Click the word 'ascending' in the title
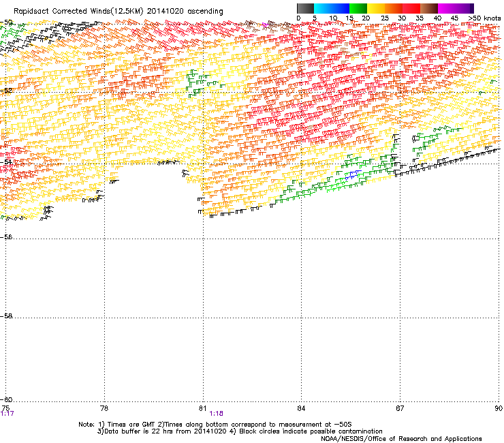The width and height of the screenshot is (504, 443). click(x=206, y=12)
